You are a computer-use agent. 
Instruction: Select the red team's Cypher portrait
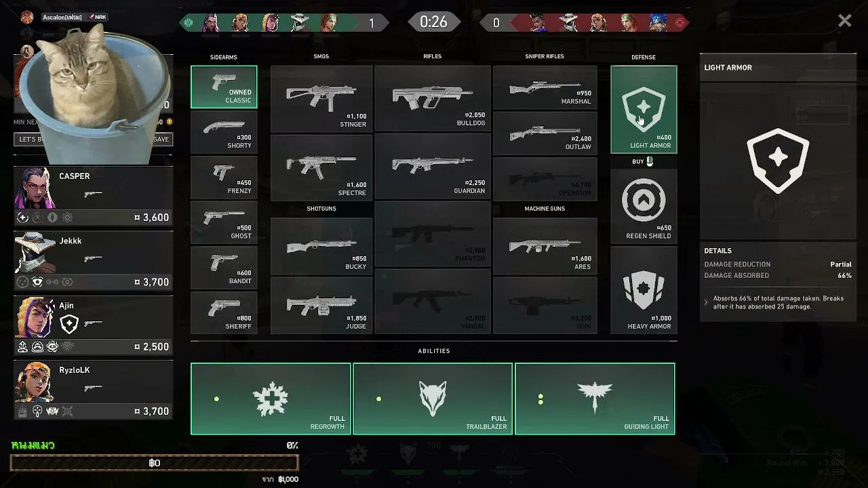click(568, 22)
